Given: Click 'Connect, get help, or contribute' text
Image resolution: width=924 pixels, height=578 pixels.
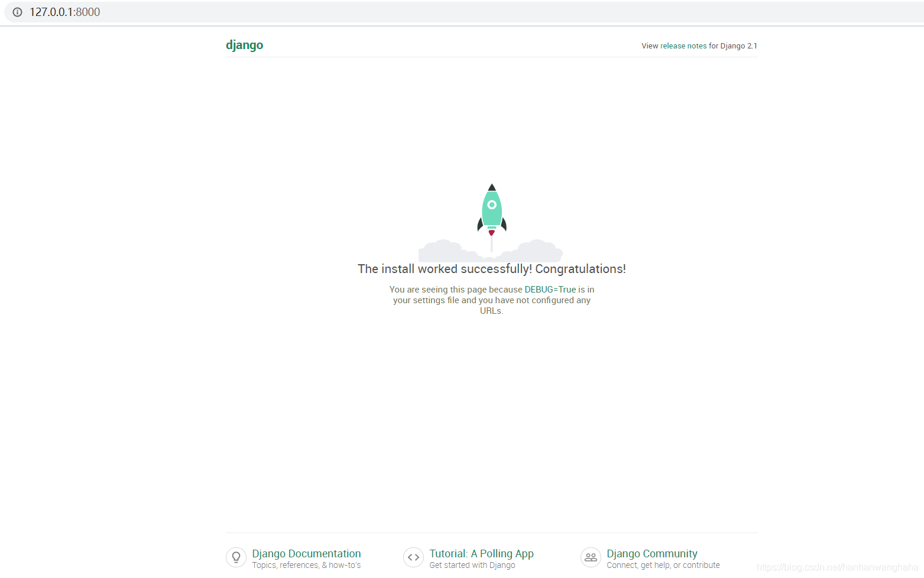Looking at the screenshot, I should click(x=663, y=566).
